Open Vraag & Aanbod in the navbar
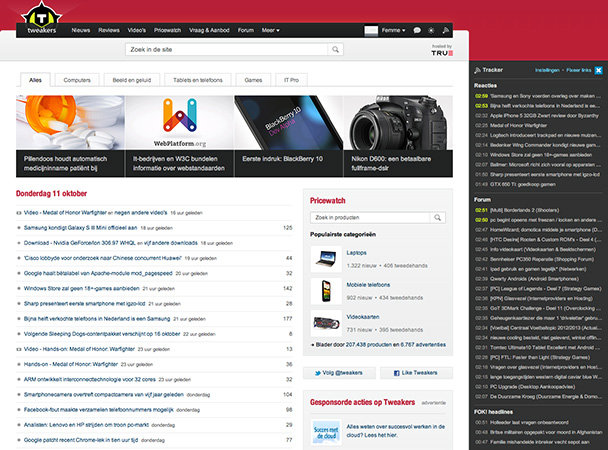 [209, 30]
